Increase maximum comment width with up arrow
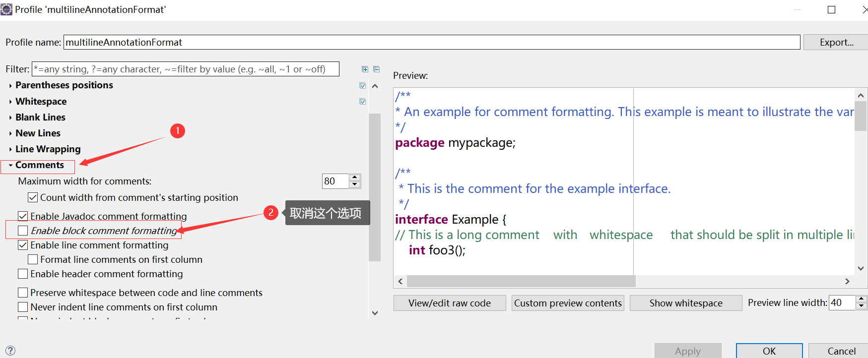 click(x=355, y=178)
